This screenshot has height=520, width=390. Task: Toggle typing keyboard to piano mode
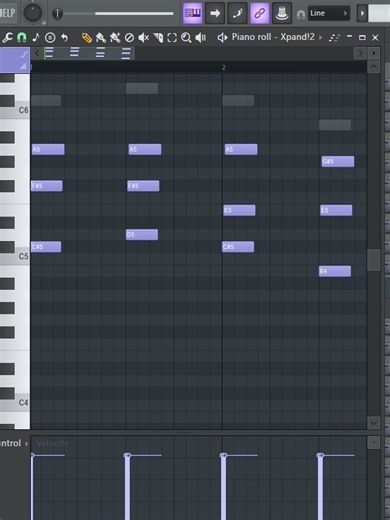point(193,13)
